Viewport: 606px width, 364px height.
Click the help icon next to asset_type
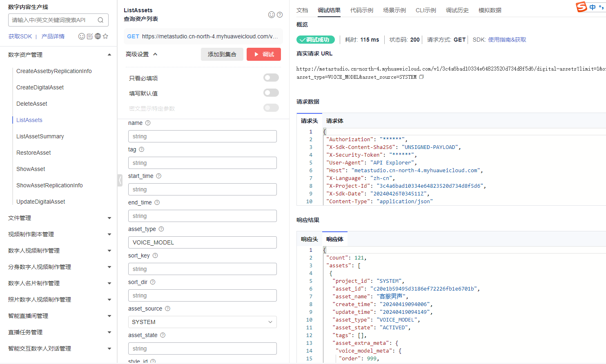(x=161, y=229)
